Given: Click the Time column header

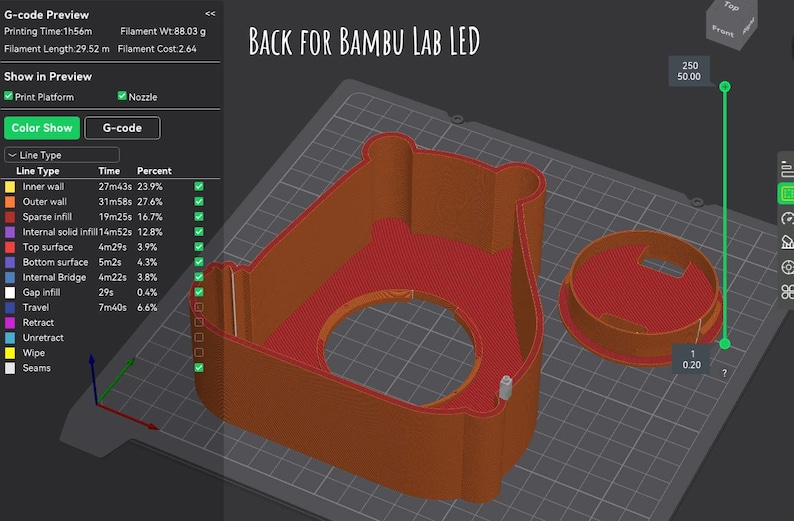Looking at the screenshot, I should [109, 171].
